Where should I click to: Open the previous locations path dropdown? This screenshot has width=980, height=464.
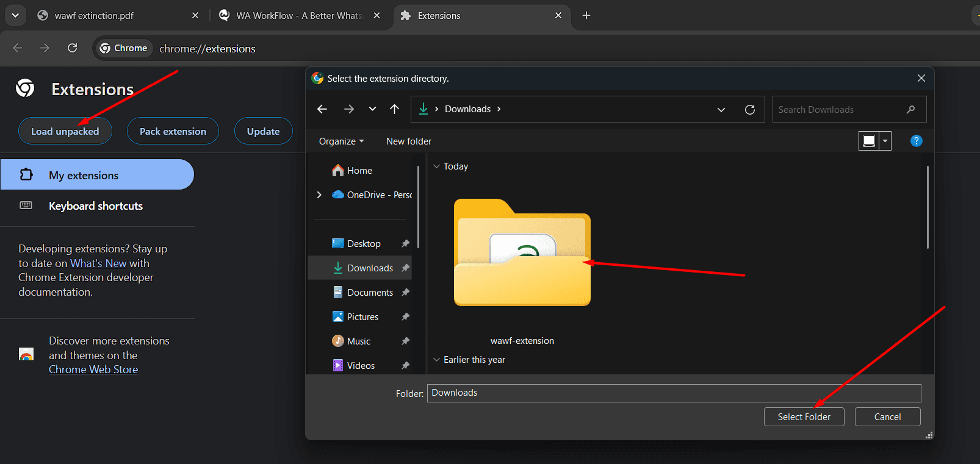[721, 110]
